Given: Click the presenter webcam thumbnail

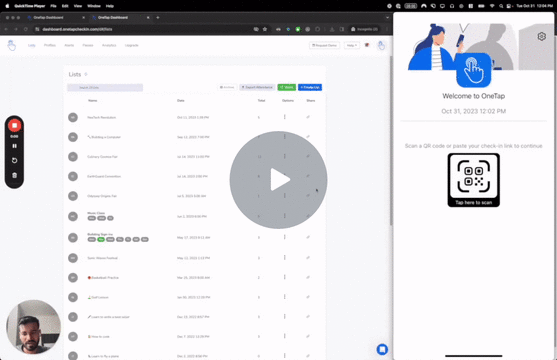Looking at the screenshot, I should pyautogui.click(x=33, y=327).
